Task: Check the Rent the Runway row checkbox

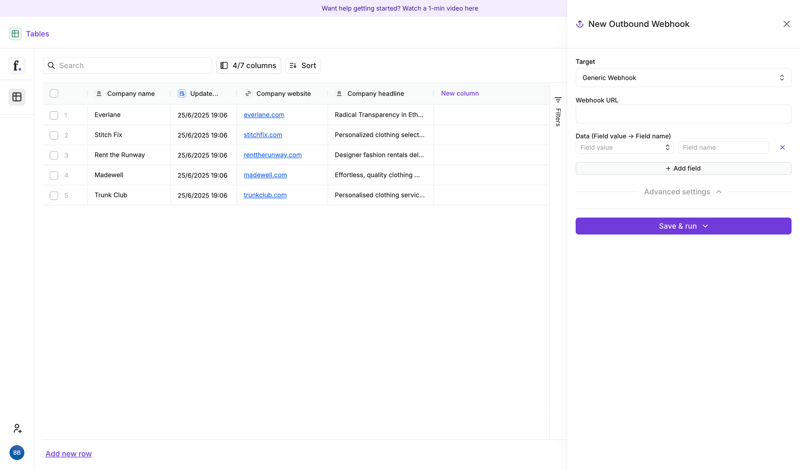Action: coord(54,155)
